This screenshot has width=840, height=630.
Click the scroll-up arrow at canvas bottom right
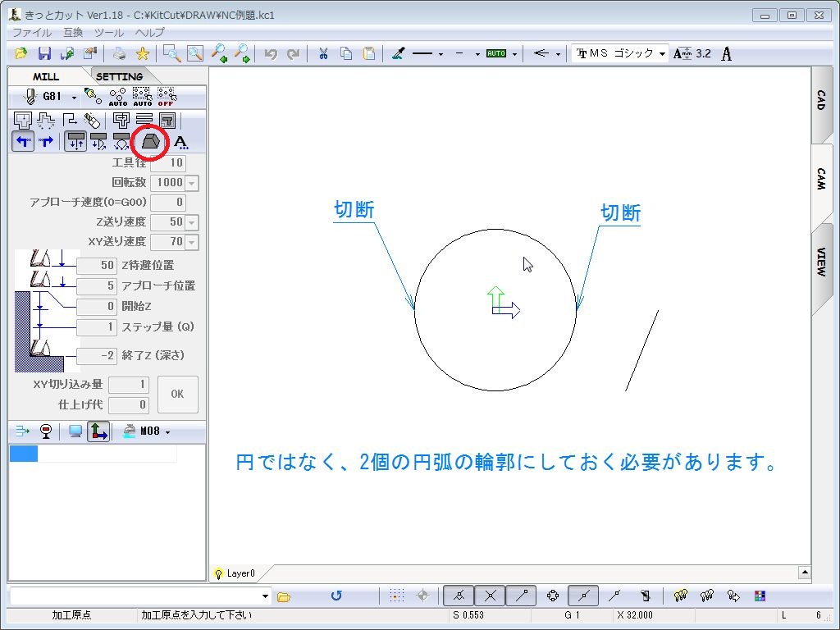[804, 573]
